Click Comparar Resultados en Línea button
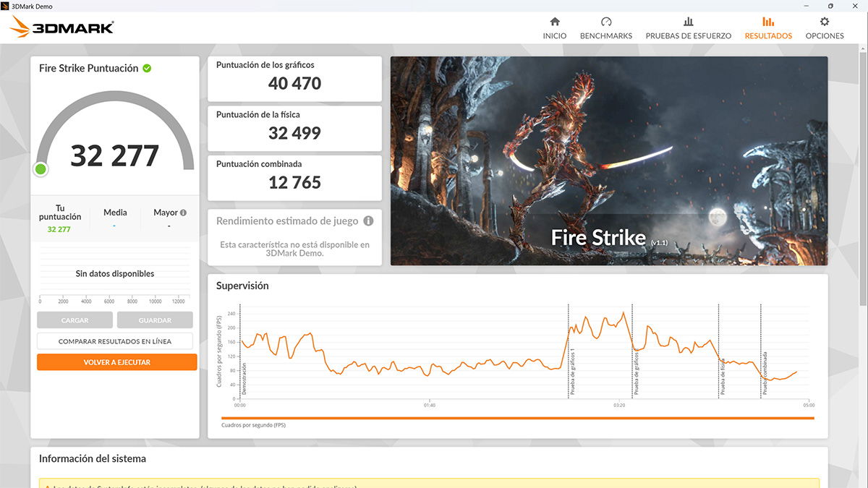This screenshot has height=488, width=868. 115,341
